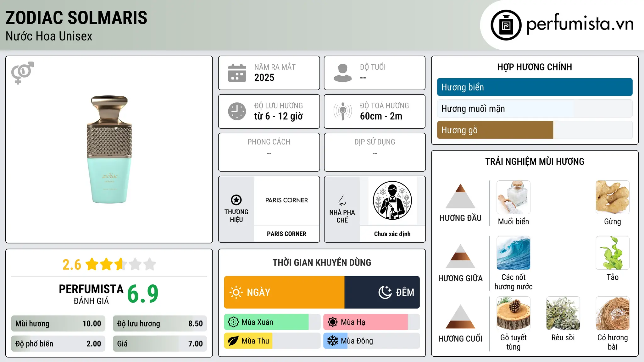The image size is (644, 362).
Task: Click the sun icon on Ngày bar
Action: tap(236, 292)
